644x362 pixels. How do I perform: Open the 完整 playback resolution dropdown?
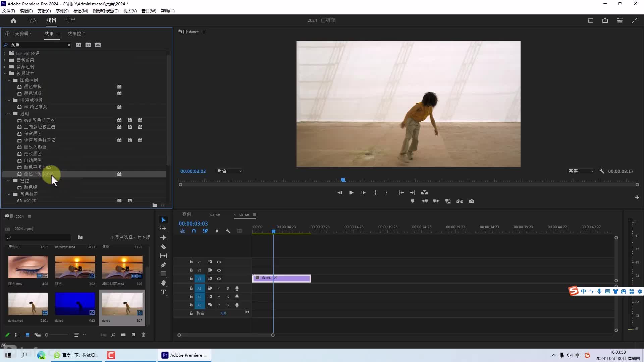[x=581, y=171]
